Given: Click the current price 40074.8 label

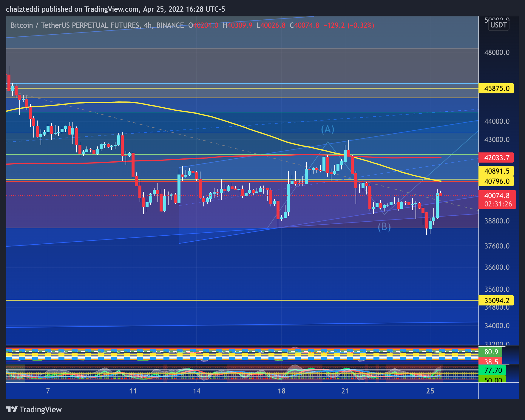Looking at the screenshot, I should coord(497,196).
